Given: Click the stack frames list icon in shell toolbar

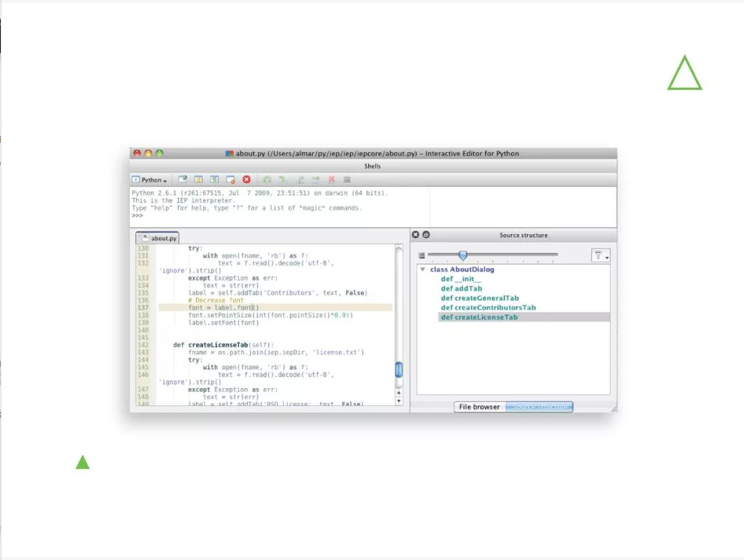Looking at the screenshot, I should pyautogui.click(x=347, y=180).
